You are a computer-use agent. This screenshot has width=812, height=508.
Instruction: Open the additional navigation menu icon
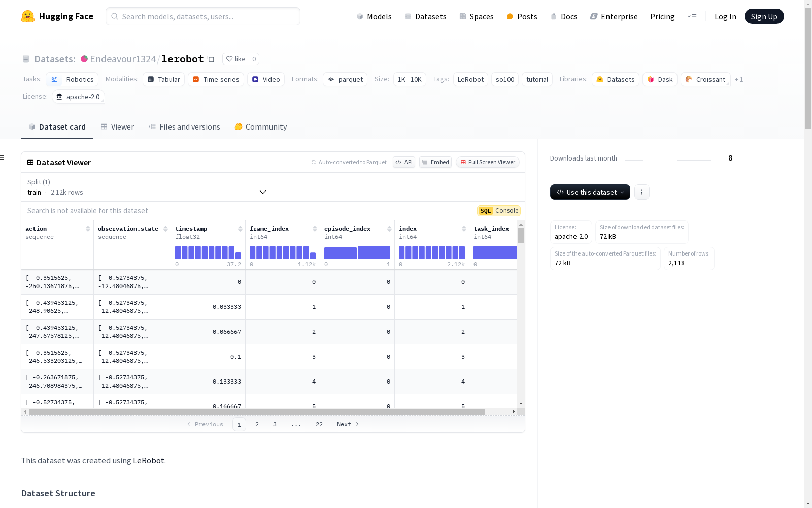(692, 16)
